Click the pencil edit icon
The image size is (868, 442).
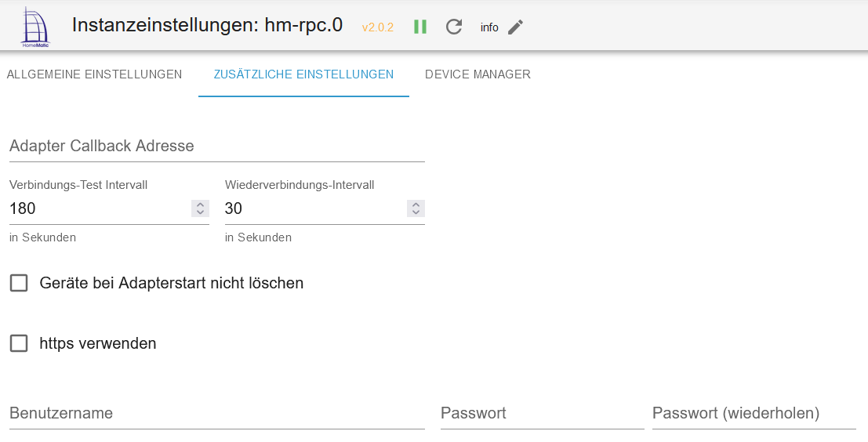click(x=515, y=27)
